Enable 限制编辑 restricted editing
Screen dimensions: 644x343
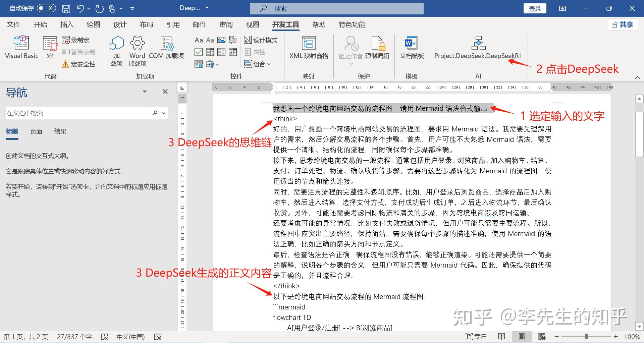(378, 47)
